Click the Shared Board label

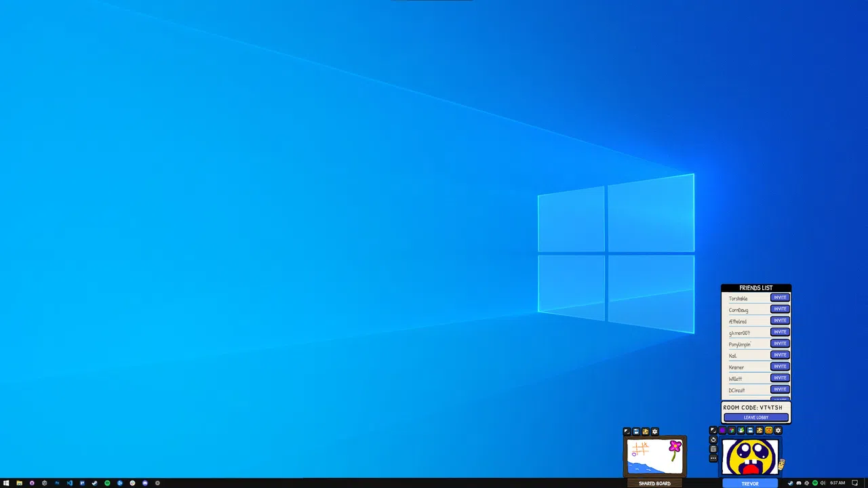pos(654,484)
